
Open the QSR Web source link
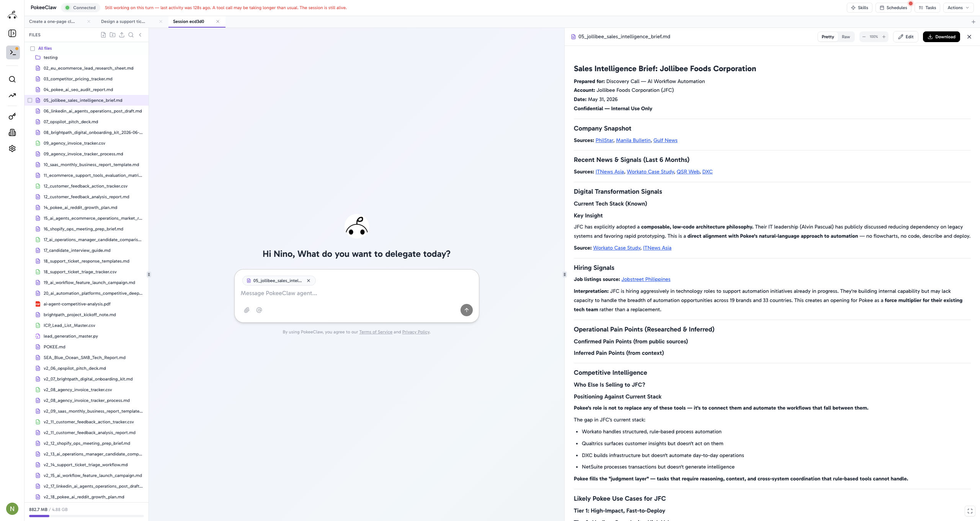click(x=688, y=172)
